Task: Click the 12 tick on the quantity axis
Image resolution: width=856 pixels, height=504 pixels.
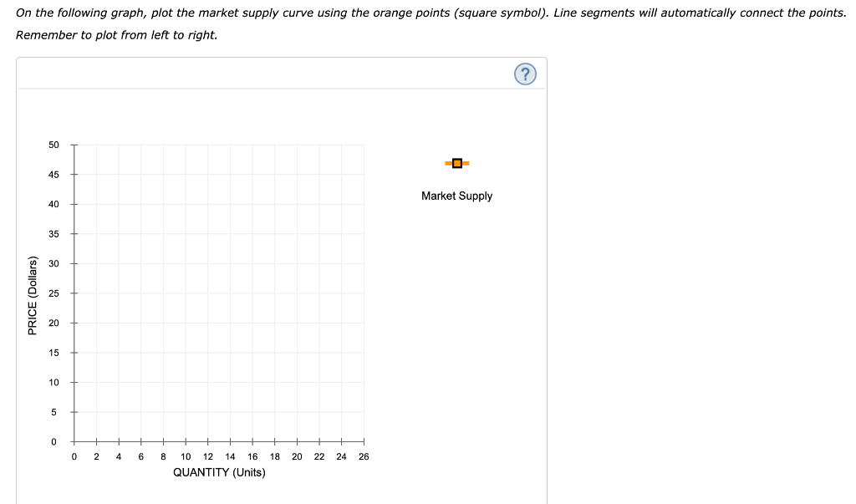Action: click(x=207, y=442)
